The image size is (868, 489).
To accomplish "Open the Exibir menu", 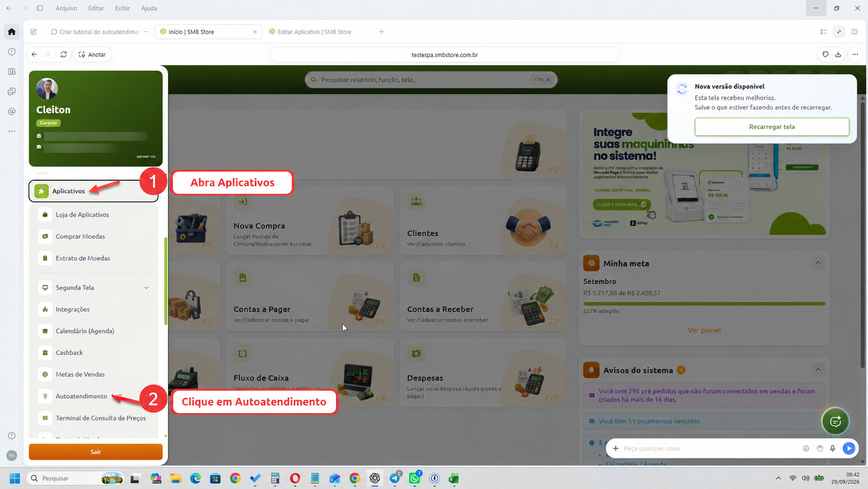I will 123,8.
